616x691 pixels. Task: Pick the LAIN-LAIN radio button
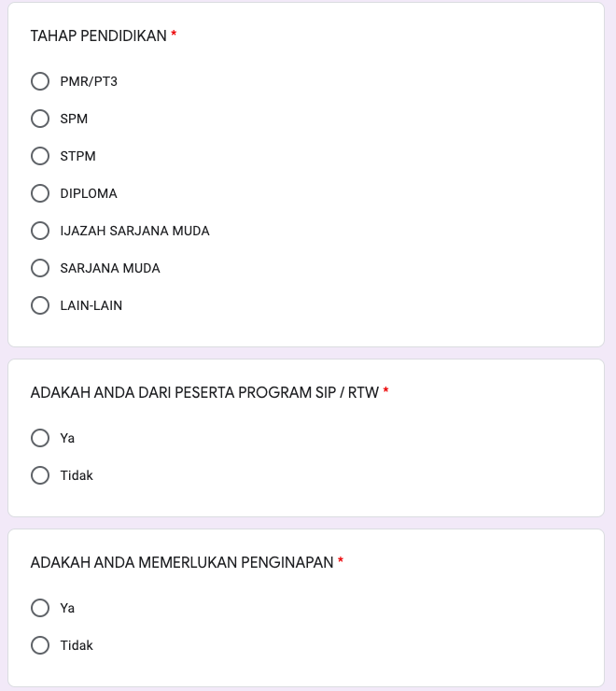[x=40, y=305]
